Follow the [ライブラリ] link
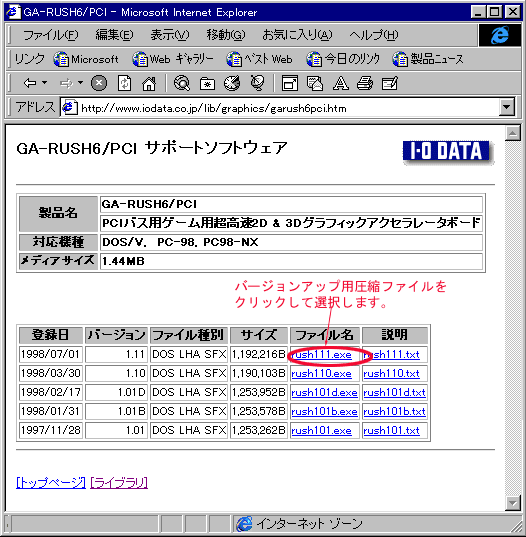The width and height of the screenshot is (526, 537). click(x=119, y=483)
